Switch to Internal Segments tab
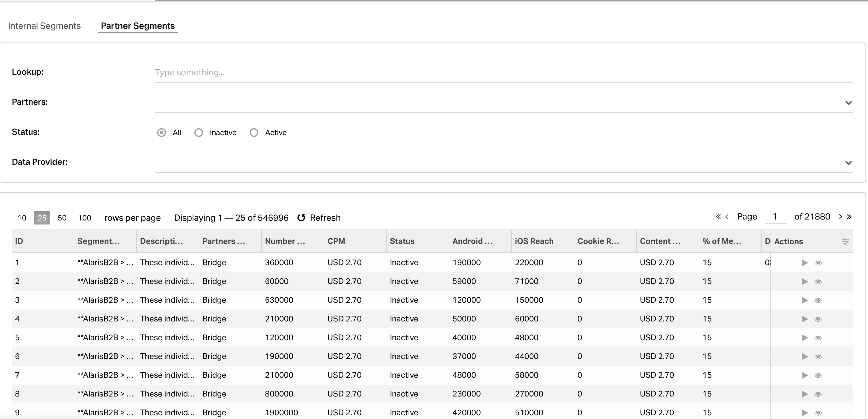This screenshot has width=868, height=419. tap(44, 26)
